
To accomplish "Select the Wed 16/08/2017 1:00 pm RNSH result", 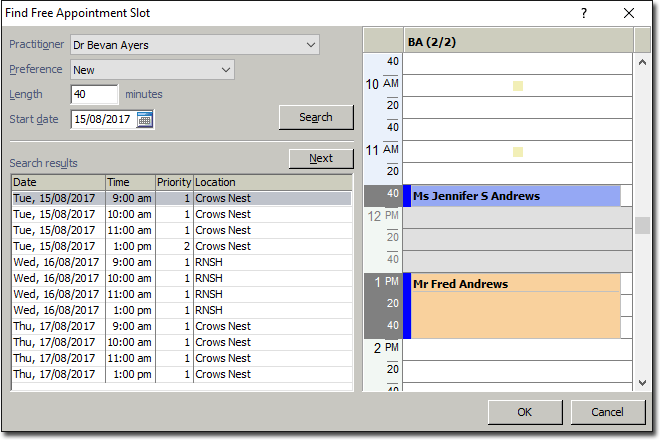I will (x=182, y=310).
